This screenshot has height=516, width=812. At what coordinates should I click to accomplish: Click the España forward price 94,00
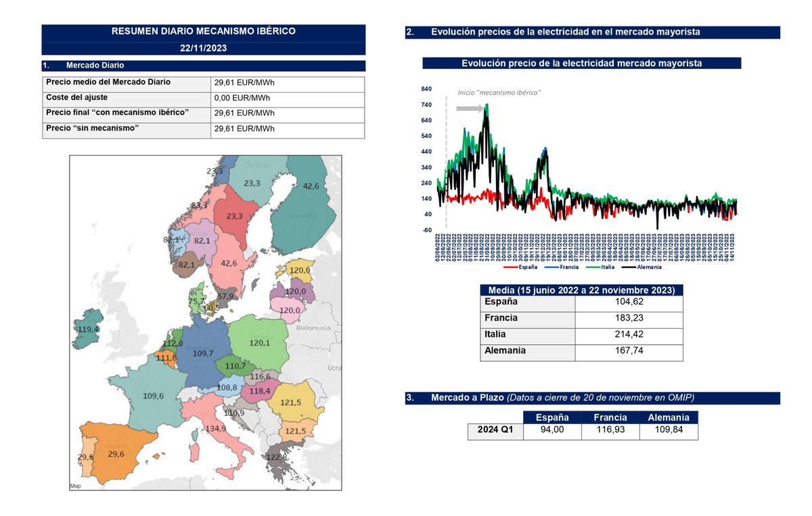click(x=552, y=431)
